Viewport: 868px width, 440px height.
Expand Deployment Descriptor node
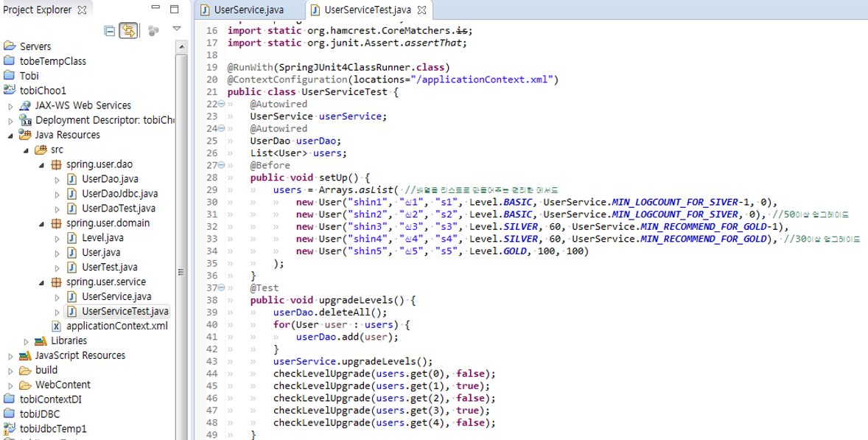[10, 121]
